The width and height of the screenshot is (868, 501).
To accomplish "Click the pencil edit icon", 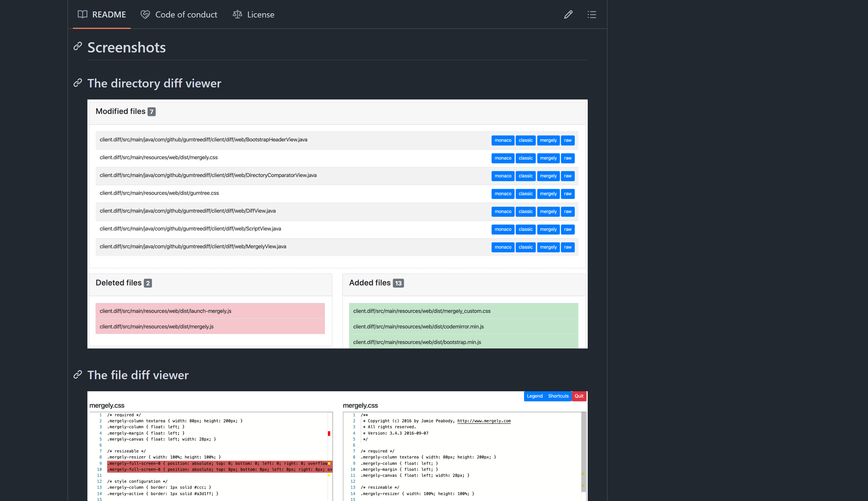I will click(568, 14).
